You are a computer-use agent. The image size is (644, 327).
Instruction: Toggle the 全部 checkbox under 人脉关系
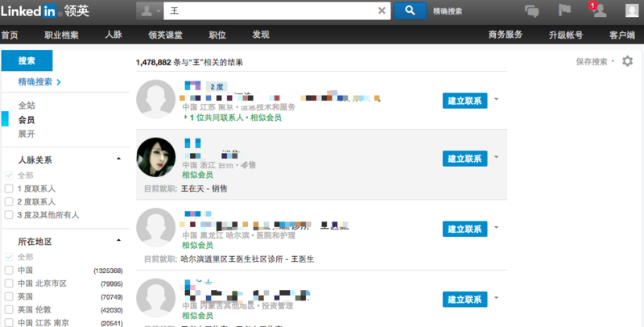(9, 176)
